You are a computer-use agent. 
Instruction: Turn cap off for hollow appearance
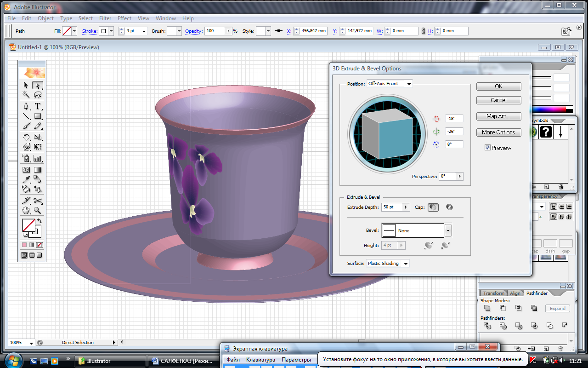449,207
